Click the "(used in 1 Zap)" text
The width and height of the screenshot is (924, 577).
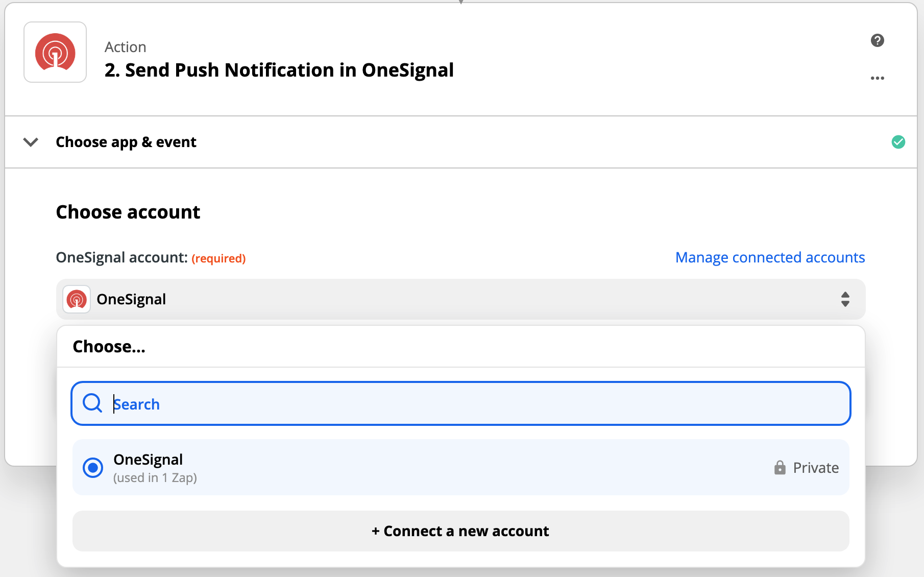coord(155,478)
